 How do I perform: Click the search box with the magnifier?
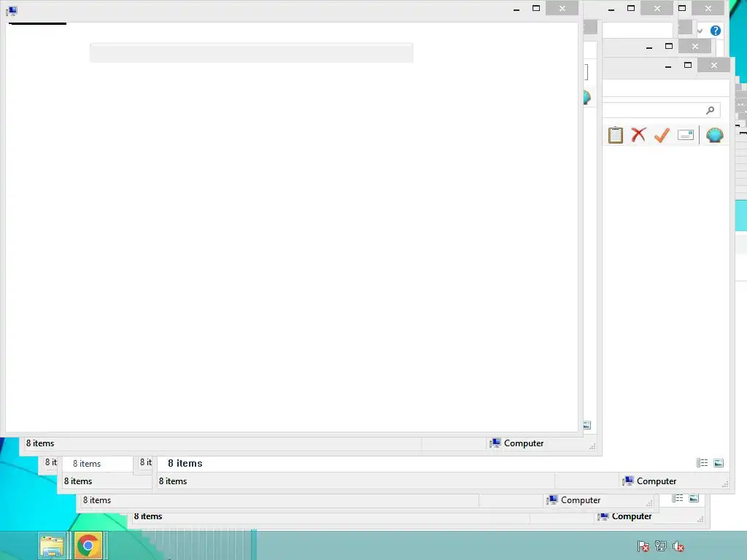[661, 111]
